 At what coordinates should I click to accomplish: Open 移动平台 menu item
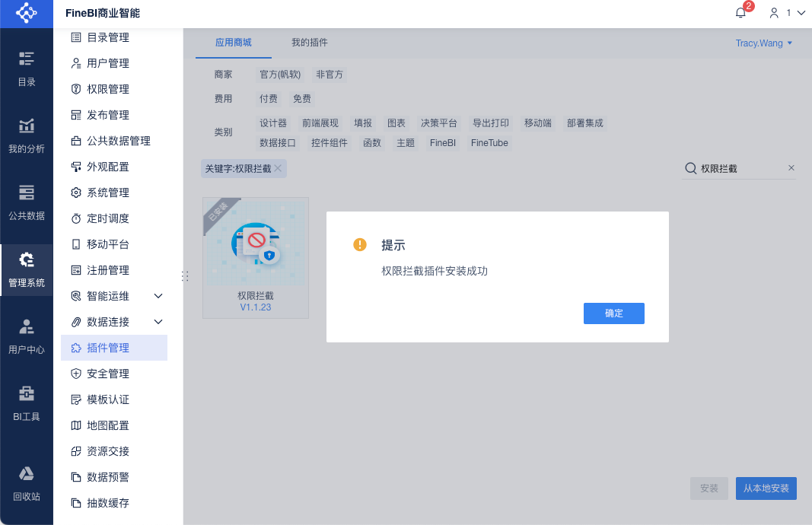coord(114,244)
